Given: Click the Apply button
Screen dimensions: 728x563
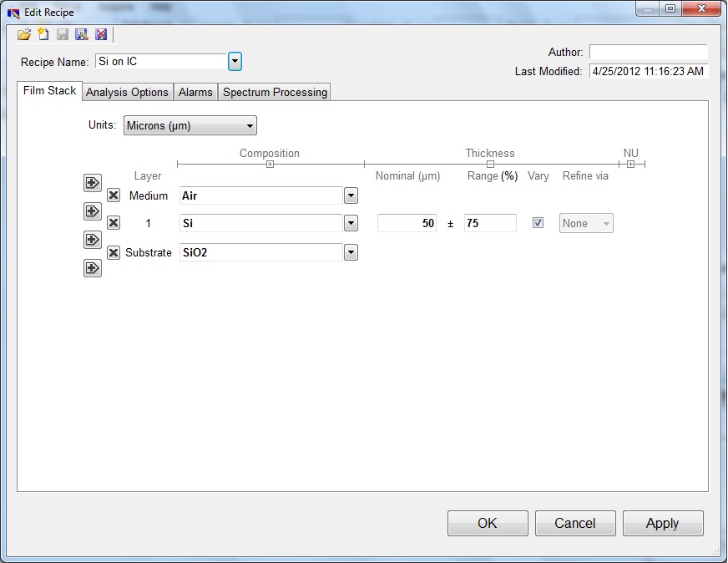Looking at the screenshot, I should click(663, 524).
